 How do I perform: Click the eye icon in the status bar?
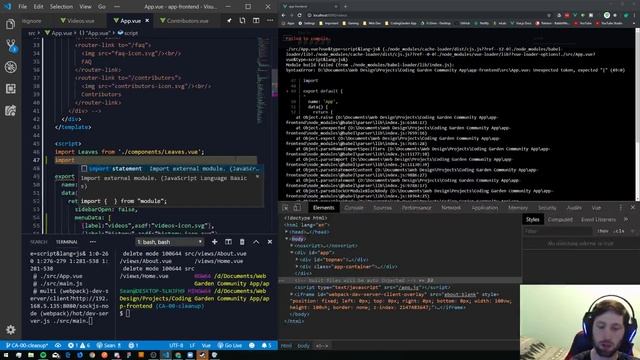click(58, 345)
